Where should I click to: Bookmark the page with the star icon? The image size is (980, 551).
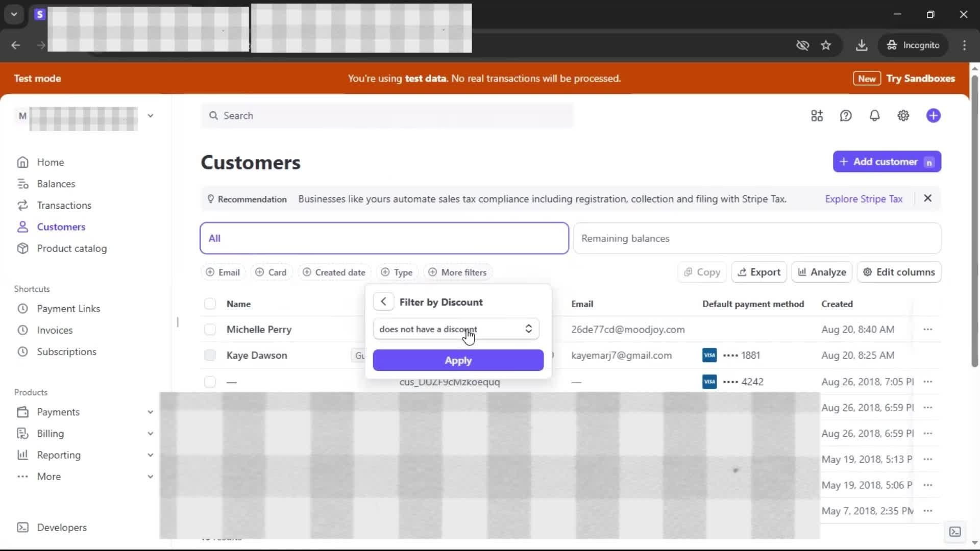[x=826, y=45]
